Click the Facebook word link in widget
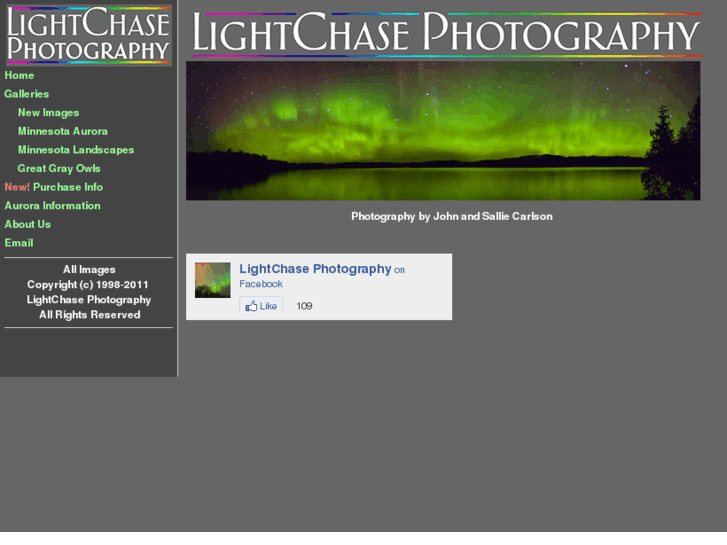This screenshot has width=727, height=545. coord(261,284)
